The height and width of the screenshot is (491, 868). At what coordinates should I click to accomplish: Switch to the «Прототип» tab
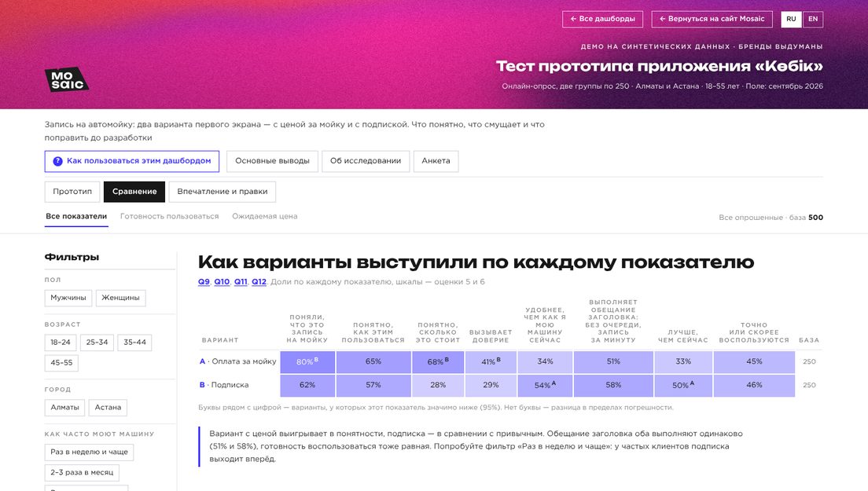pos(72,192)
